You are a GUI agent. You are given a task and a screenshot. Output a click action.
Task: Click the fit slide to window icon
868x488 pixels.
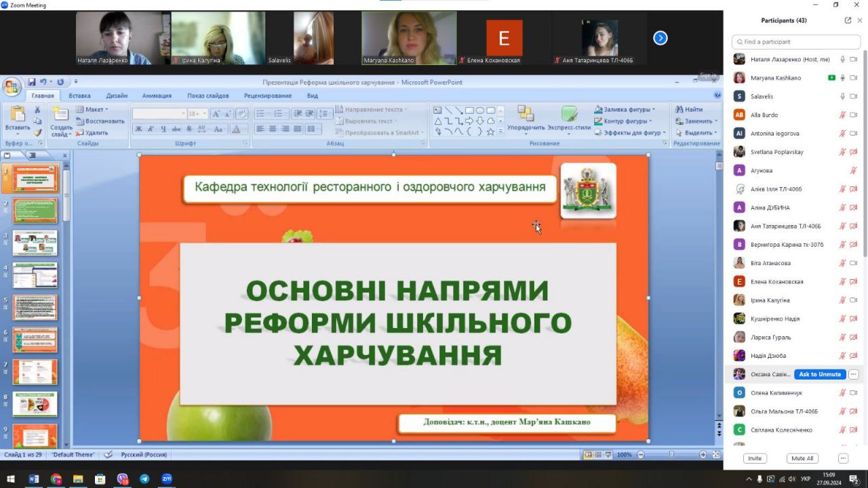715,455
